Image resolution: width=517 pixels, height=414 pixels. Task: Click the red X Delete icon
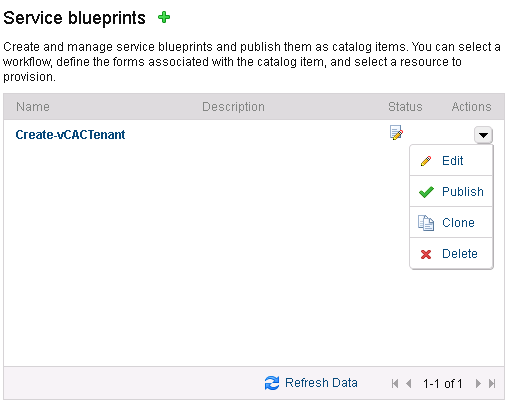[426, 254]
